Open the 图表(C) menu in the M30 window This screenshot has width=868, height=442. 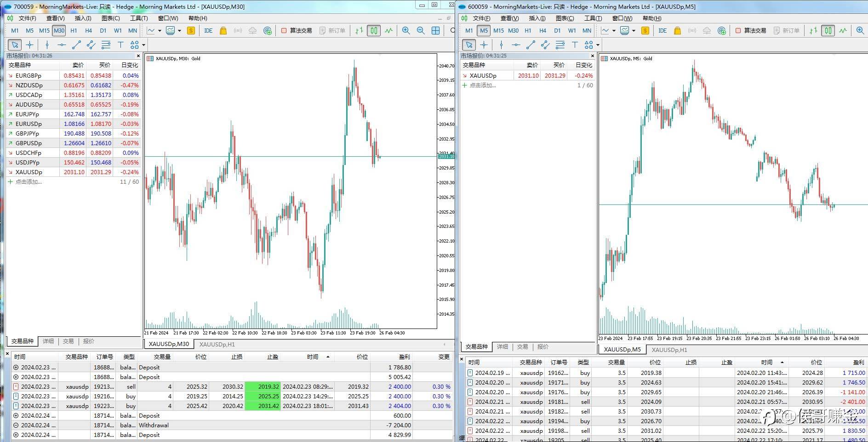[x=111, y=18]
